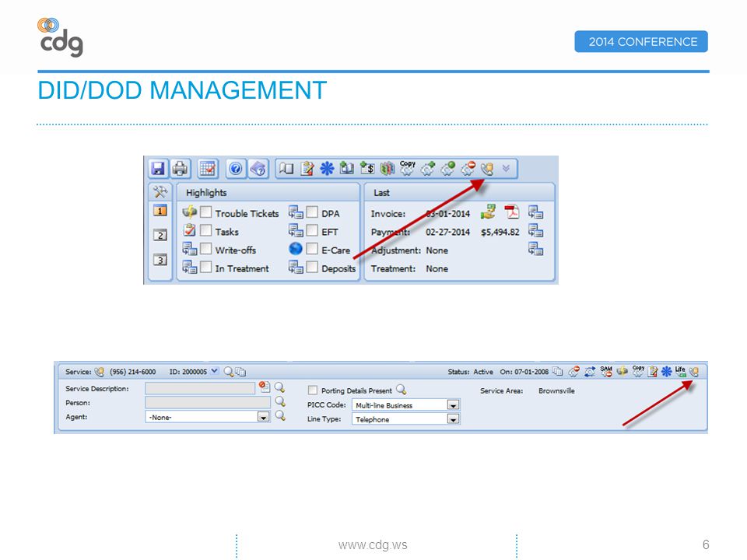Check the DPA checkbox
The height and width of the screenshot is (560, 747).
pos(312,212)
